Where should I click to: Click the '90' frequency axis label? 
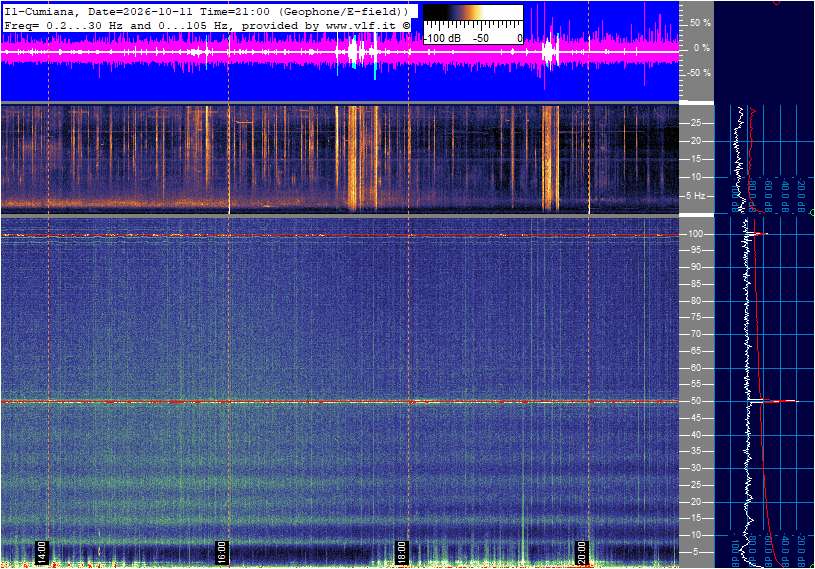(695, 267)
